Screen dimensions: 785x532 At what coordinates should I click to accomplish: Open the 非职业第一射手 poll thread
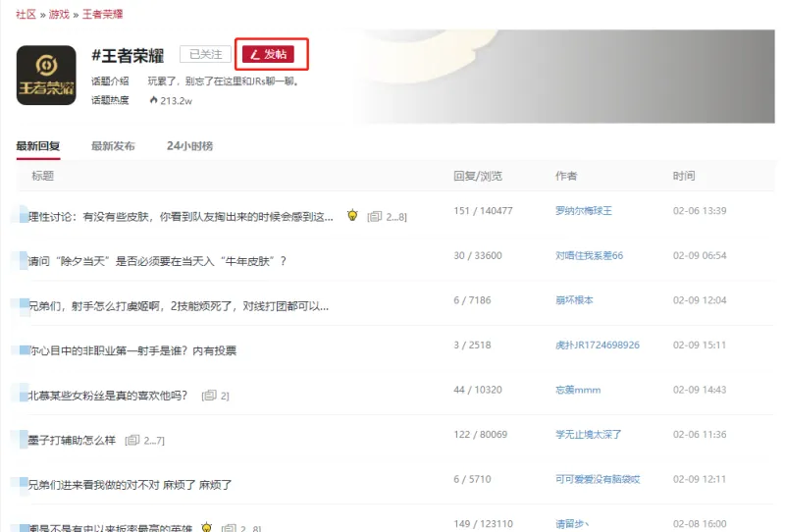(x=132, y=350)
